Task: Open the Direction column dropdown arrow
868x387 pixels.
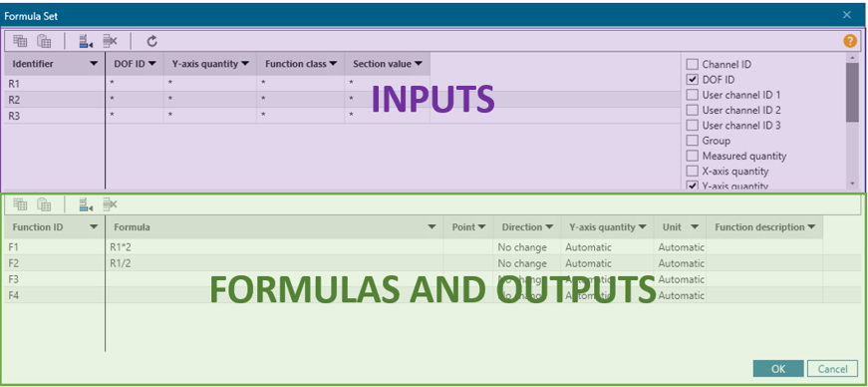Action: 548,227
